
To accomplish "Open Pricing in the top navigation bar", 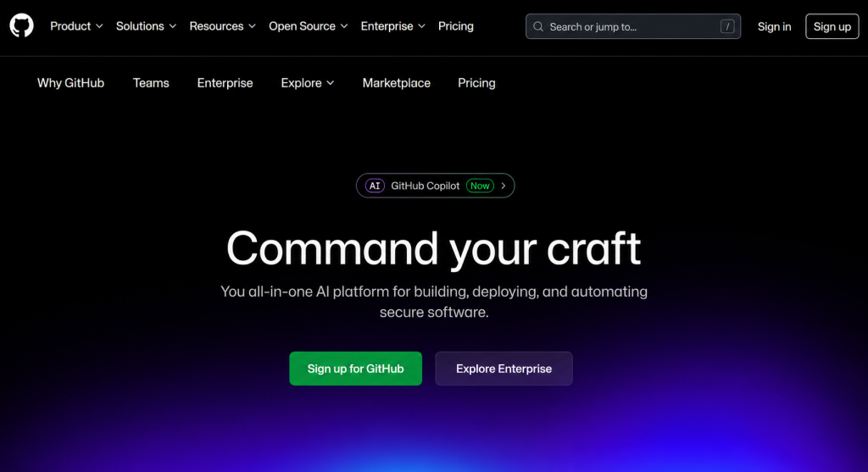I will click(455, 26).
